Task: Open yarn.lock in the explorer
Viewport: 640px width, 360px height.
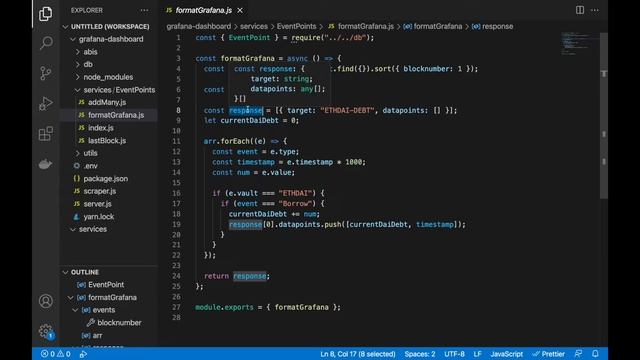Action: (109, 216)
